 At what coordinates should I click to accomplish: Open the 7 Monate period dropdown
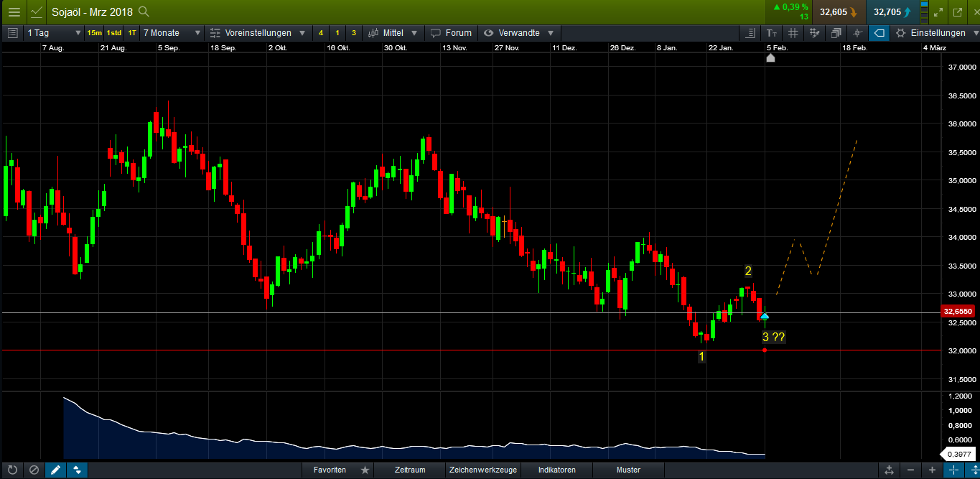tap(172, 33)
